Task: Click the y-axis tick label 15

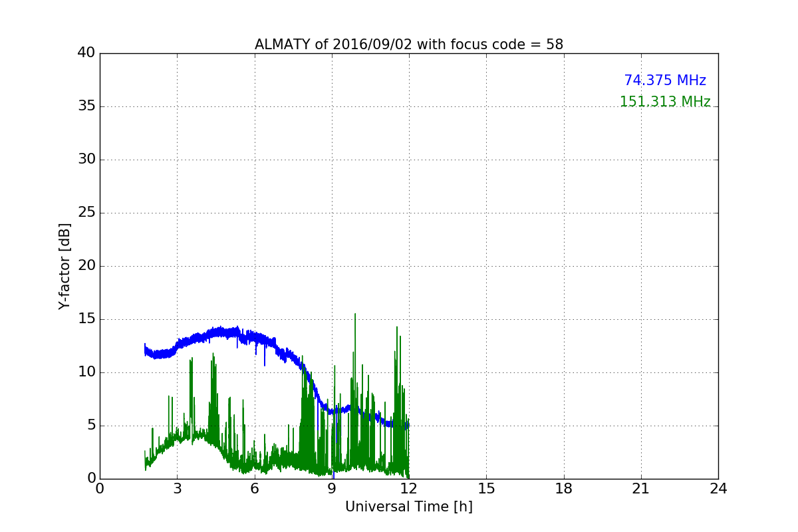Action: (x=86, y=319)
